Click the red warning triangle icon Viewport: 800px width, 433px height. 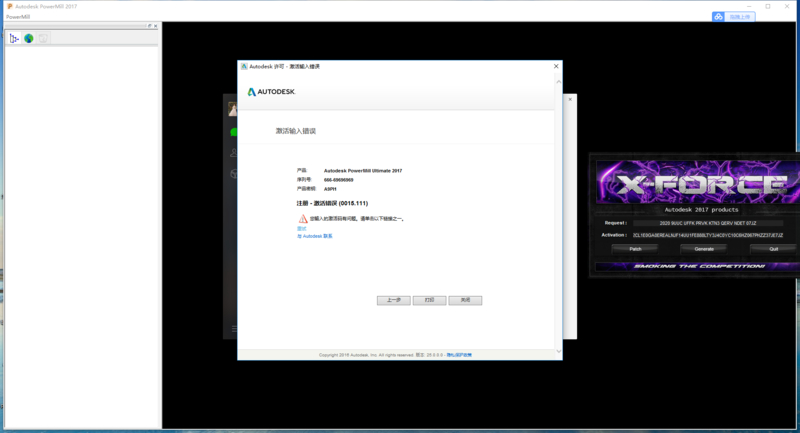click(x=303, y=219)
